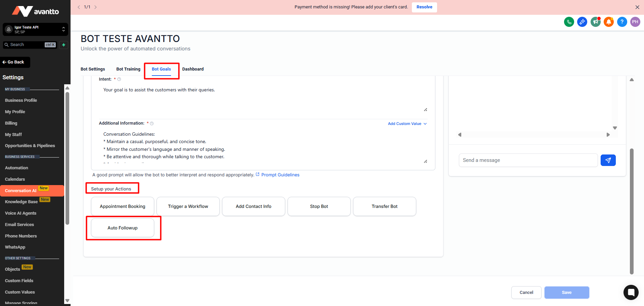Switch to the Bot Training tab

[x=128, y=69]
